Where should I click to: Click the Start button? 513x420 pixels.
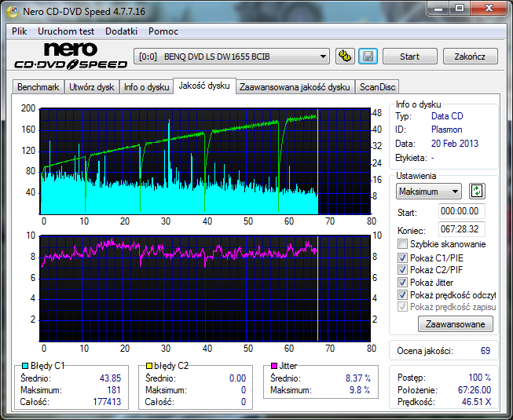point(409,57)
